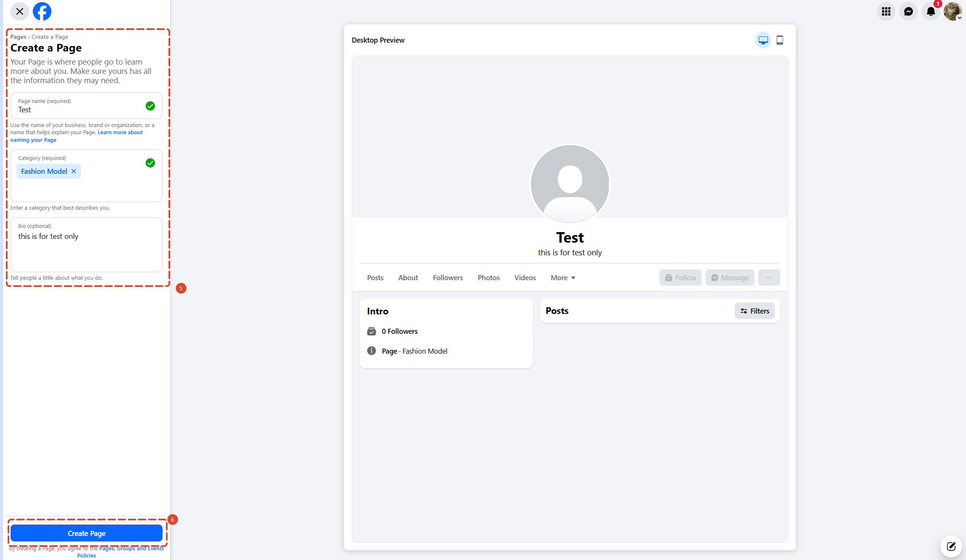Click the Follow button in preview
The width and height of the screenshot is (966, 560).
681,277
